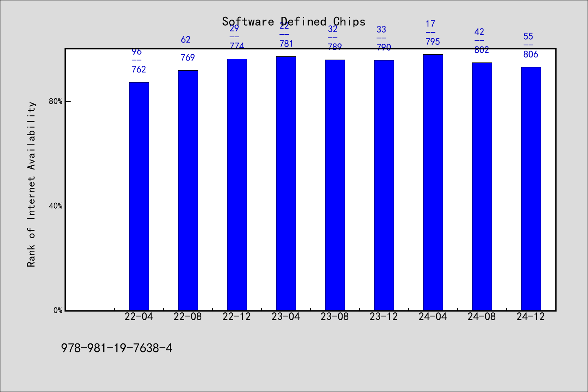Click the rank value 55 above 24-12
This screenshot has height=392, width=588.
point(528,36)
